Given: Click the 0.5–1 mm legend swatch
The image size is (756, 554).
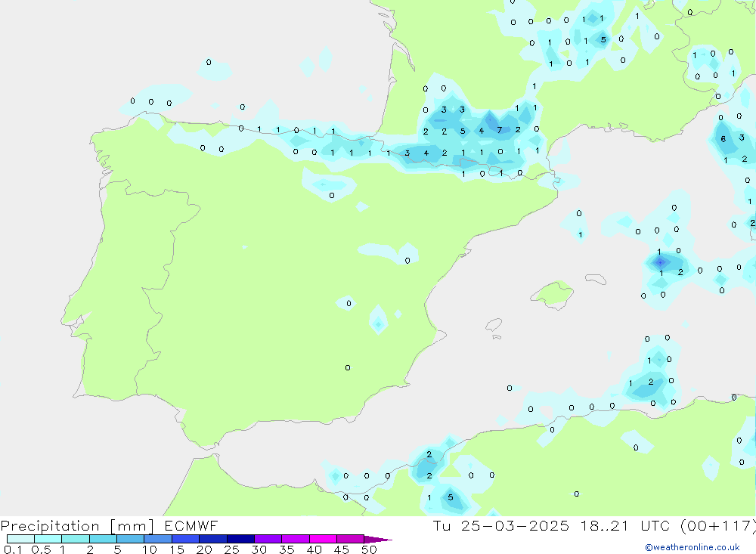Looking at the screenshot, I should (48, 539).
